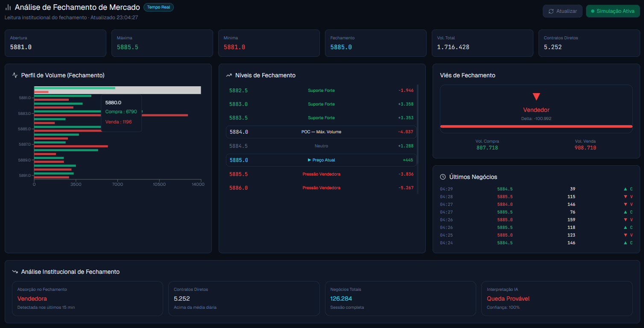The width and height of the screenshot is (644, 328).
Task: Select the 5883.0 Suporte Forte level row
Action: click(x=321, y=104)
